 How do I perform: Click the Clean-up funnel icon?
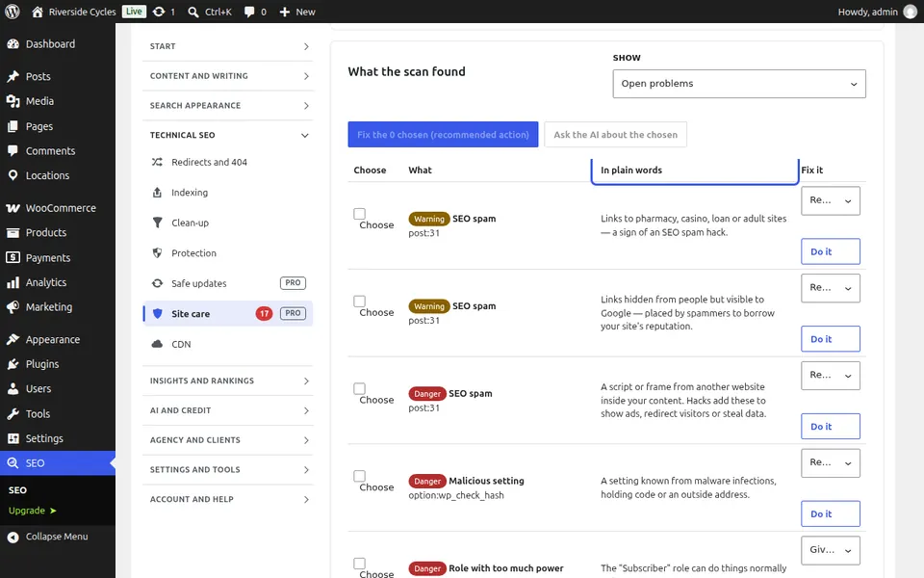click(x=157, y=223)
